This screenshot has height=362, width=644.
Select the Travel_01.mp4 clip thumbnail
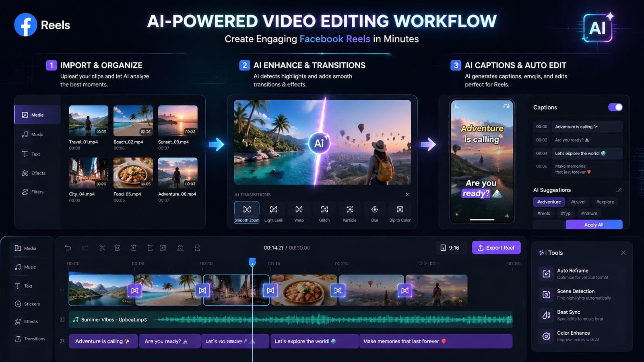coord(89,121)
